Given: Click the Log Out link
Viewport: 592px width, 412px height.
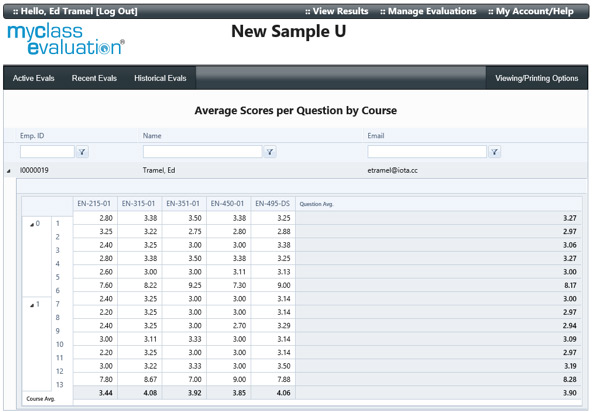Looking at the screenshot, I should [117, 11].
